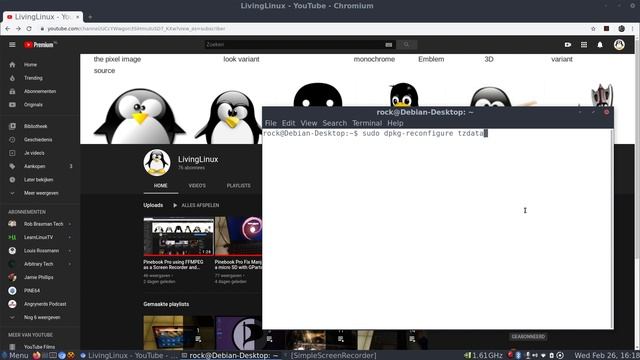Expand Meer weergeven in sidebar
This screenshot has height=360, width=640.
coord(41,193)
